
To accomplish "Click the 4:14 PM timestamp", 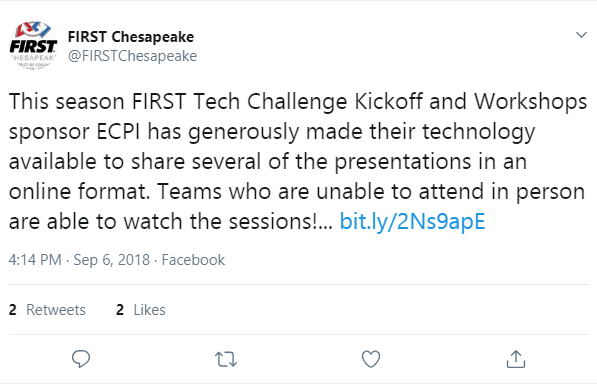I will click(x=35, y=260).
